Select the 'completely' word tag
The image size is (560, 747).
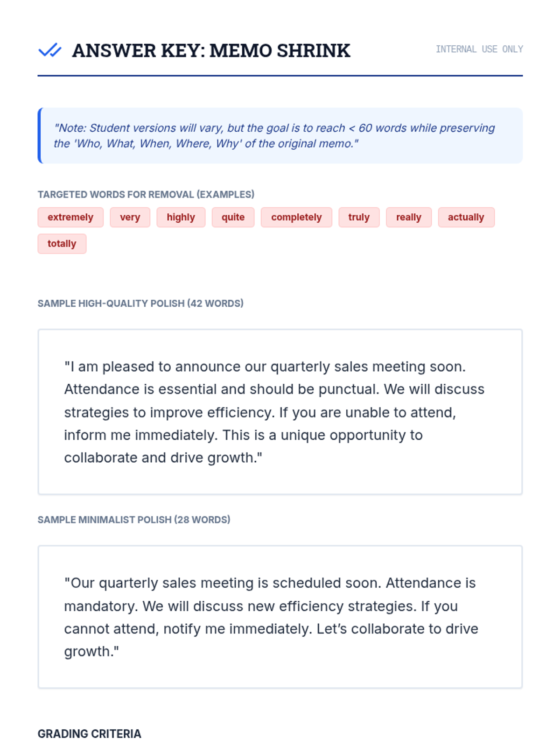[296, 217]
